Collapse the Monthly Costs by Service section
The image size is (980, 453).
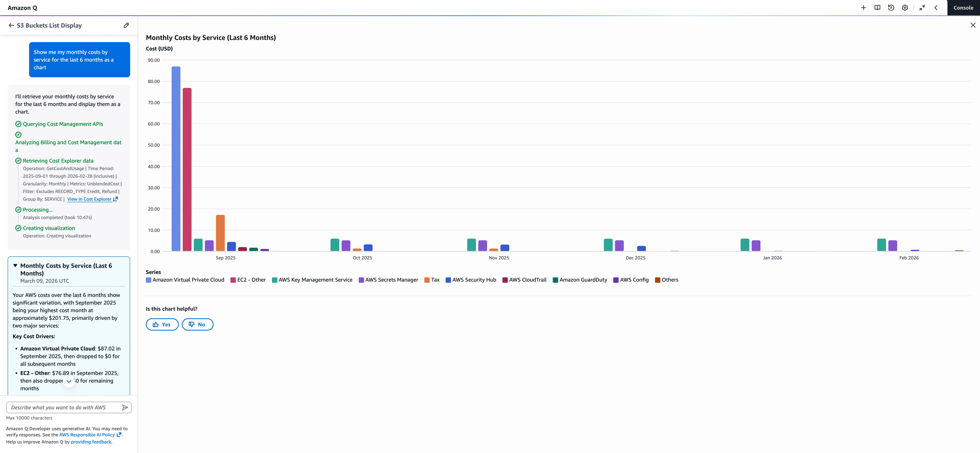pos(15,266)
